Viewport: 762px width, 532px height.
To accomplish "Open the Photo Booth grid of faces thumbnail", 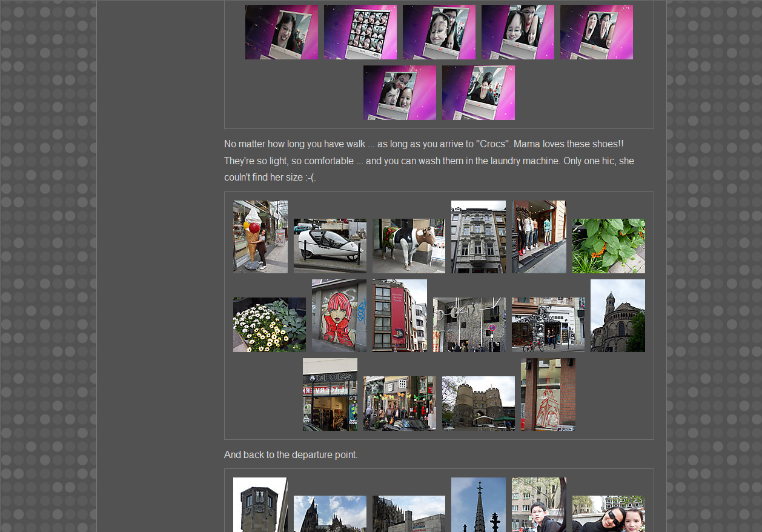I will click(360, 32).
